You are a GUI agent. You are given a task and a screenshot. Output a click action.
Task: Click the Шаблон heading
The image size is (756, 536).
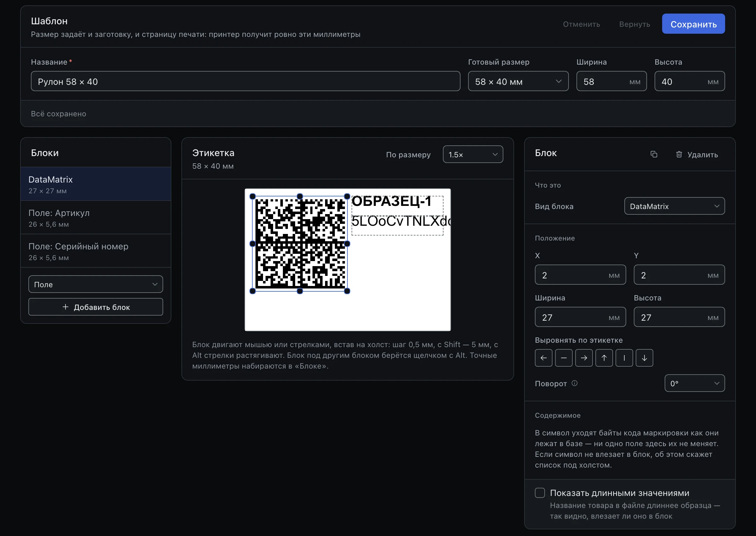[x=49, y=21]
